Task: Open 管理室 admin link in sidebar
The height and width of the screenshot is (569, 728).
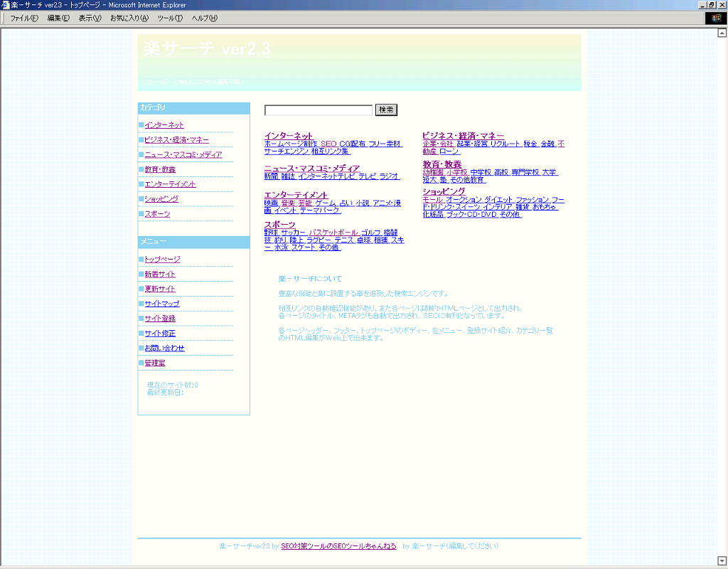Action: pos(155,363)
